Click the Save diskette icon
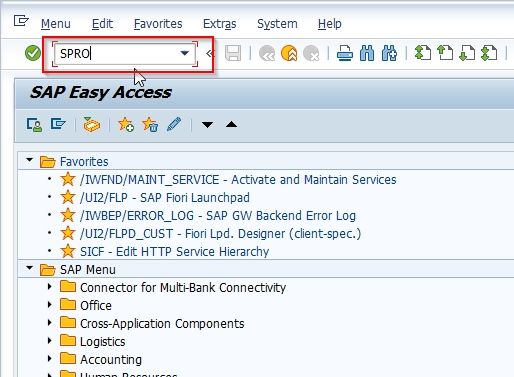 pyautogui.click(x=233, y=53)
